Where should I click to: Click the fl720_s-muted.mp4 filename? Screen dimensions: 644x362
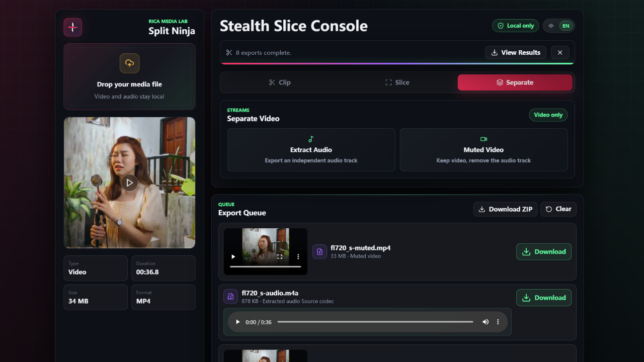tap(361, 248)
